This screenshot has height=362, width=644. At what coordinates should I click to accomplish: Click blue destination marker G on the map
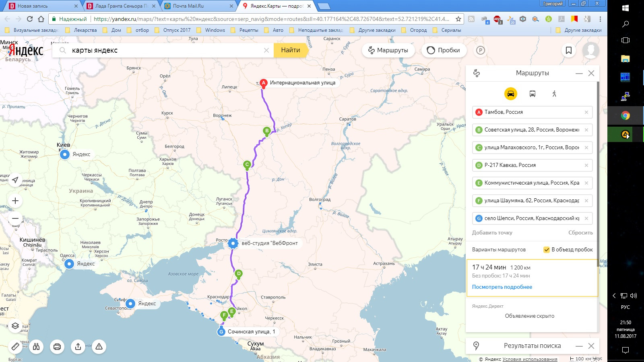click(x=221, y=332)
